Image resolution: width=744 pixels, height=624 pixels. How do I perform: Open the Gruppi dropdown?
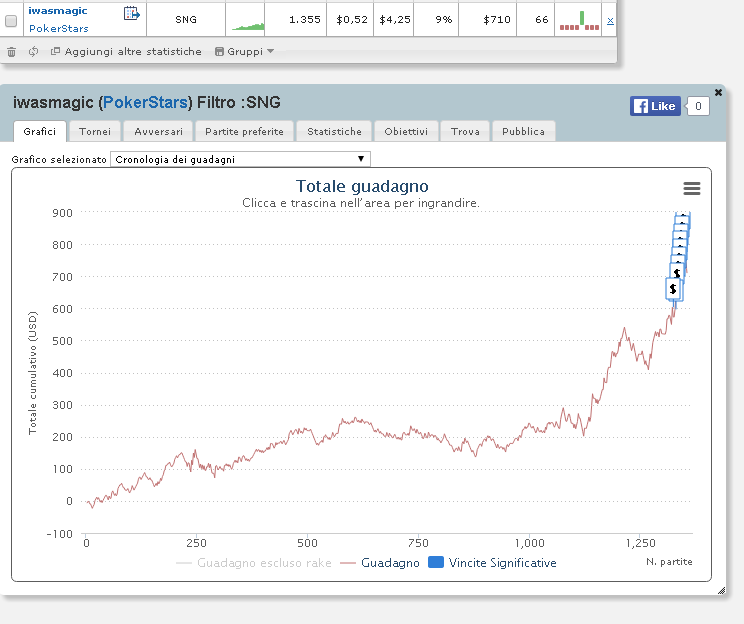pyautogui.click(x=244, y=51)
